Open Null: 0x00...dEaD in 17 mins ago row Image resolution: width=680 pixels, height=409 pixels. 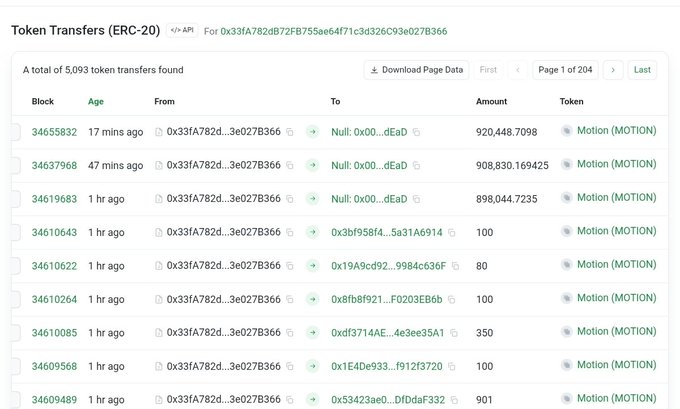tap(369, 132)
